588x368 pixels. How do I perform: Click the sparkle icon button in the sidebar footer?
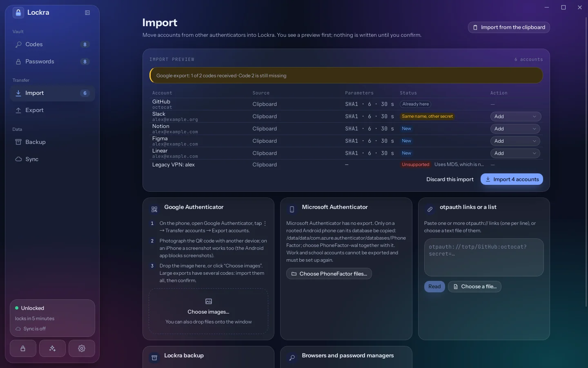(52, 348)
